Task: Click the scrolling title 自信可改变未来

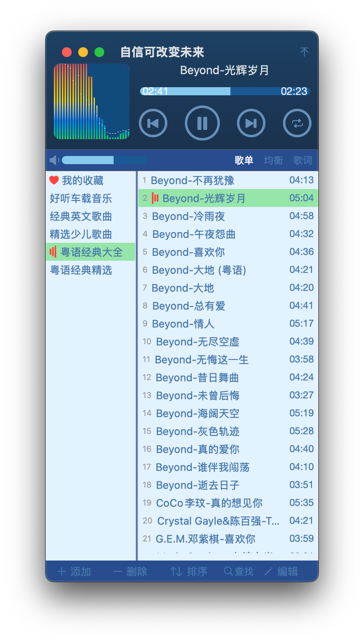Action: coord(162,52)
